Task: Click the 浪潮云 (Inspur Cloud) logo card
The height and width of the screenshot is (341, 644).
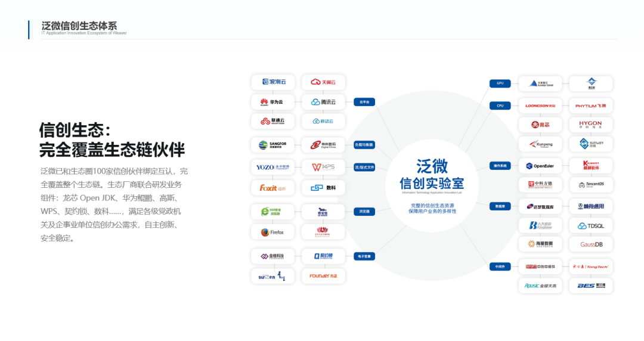Action: (273, 82)
